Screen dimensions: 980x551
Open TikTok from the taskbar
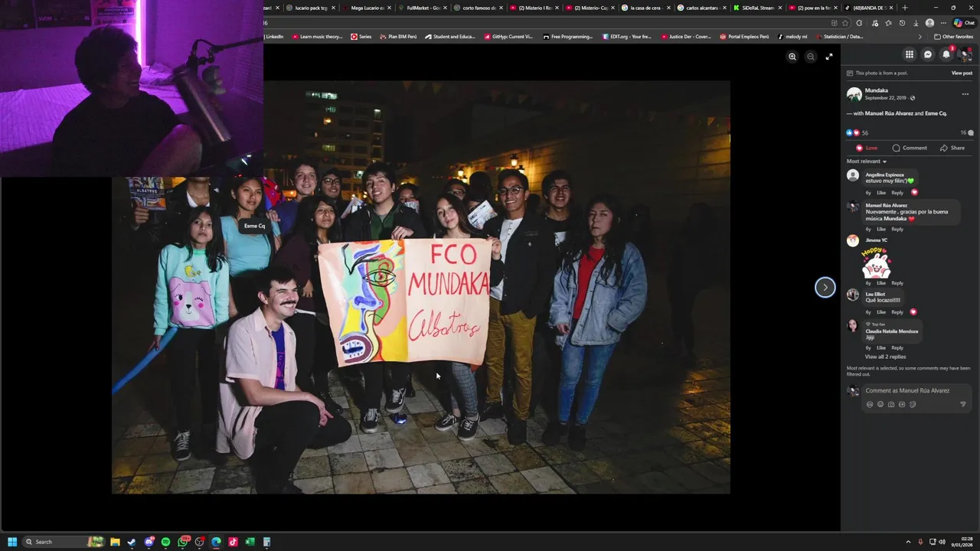coord(233,542)
